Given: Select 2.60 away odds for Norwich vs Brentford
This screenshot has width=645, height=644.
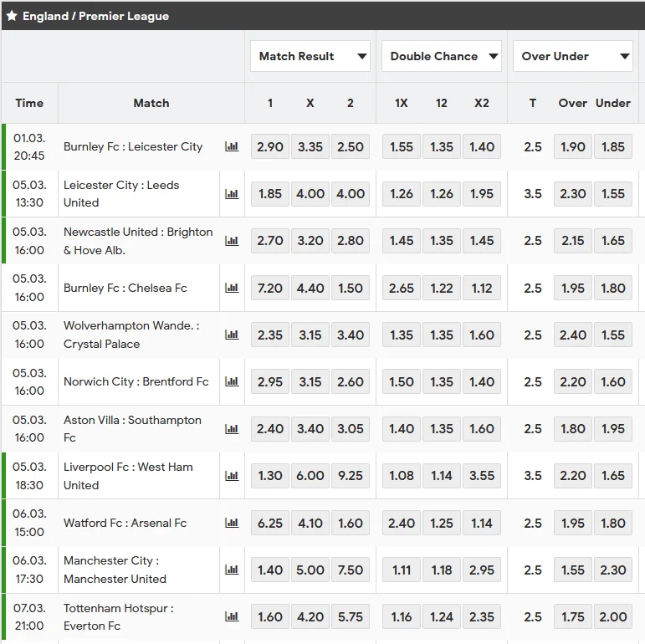Looking at the screenshot, I should (351, 381).
